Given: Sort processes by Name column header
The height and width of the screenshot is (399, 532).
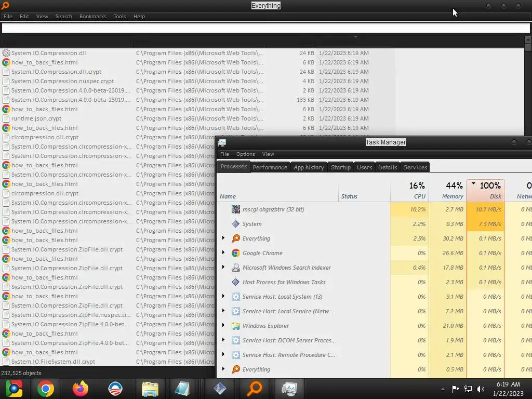Looking at the screenshot, I should pos(277,191).
